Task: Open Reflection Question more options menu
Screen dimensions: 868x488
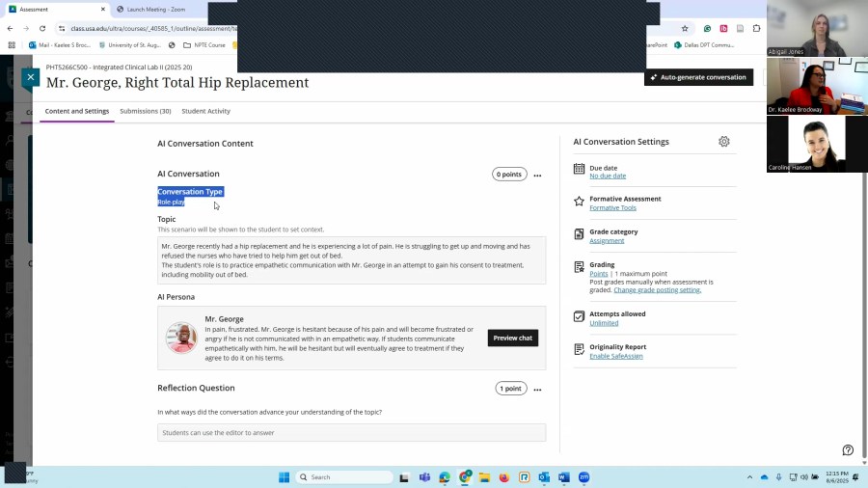Action: (537, 390)
